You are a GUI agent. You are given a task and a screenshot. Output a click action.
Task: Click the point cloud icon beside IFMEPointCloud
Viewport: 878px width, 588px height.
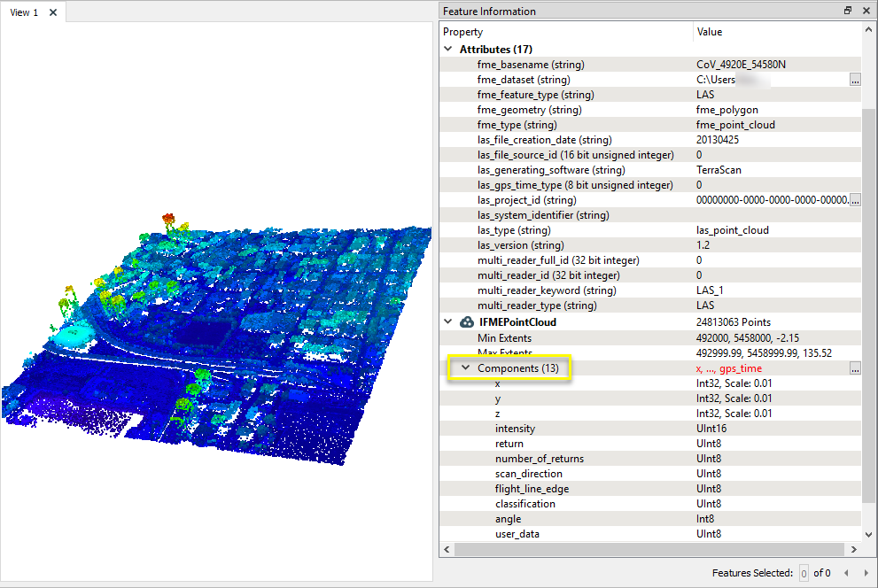(465, 321)
